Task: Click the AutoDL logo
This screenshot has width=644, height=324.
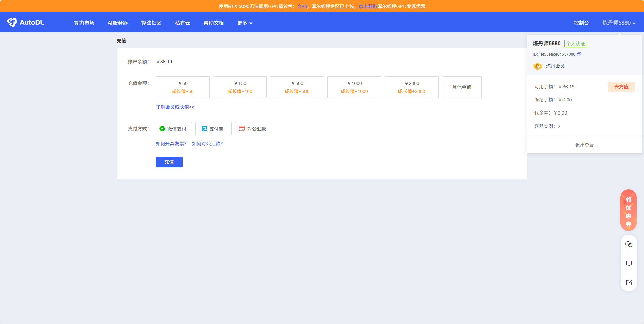Action: 26,22
